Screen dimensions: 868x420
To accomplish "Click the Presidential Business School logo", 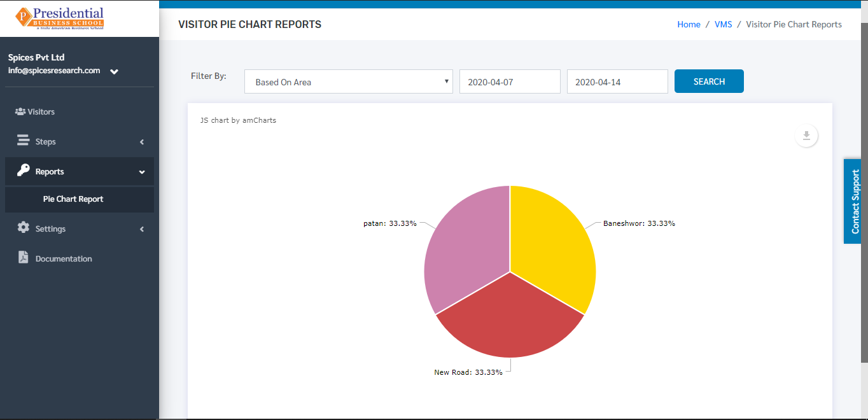I will tap(60, 18).
